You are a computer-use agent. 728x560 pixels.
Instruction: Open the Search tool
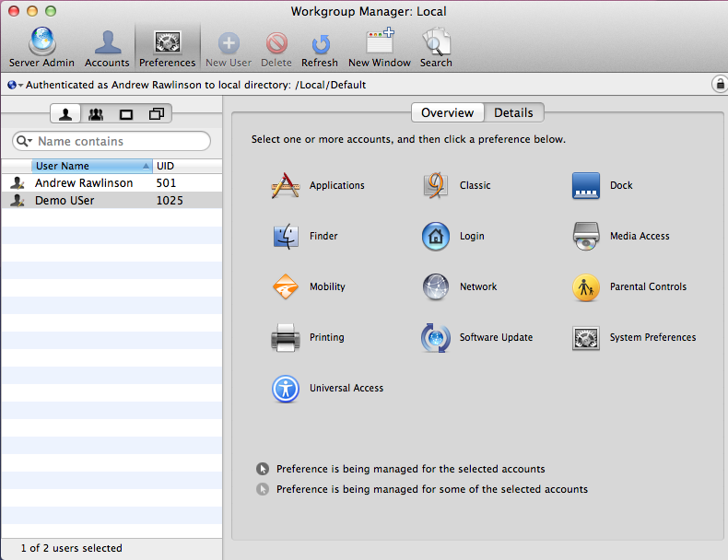[436, 47]
